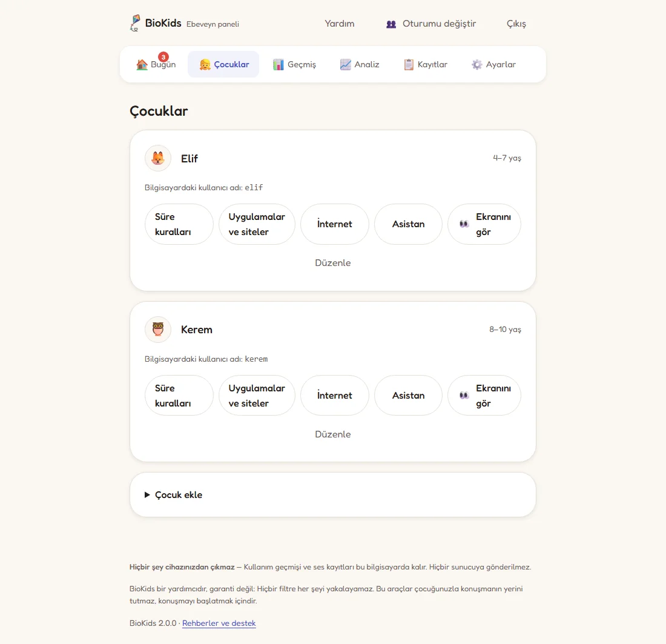Open Bugün tab with house icon
The image size is (666, 644).
point(156,64)
